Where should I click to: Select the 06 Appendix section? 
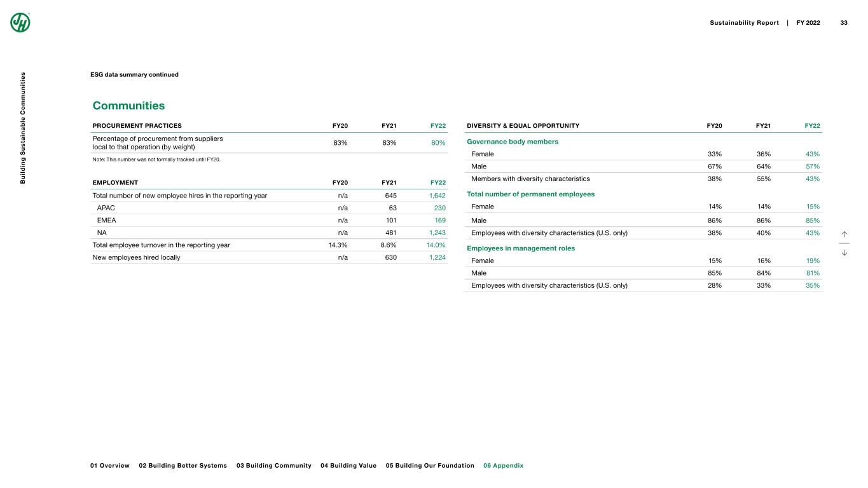(503, 466)
